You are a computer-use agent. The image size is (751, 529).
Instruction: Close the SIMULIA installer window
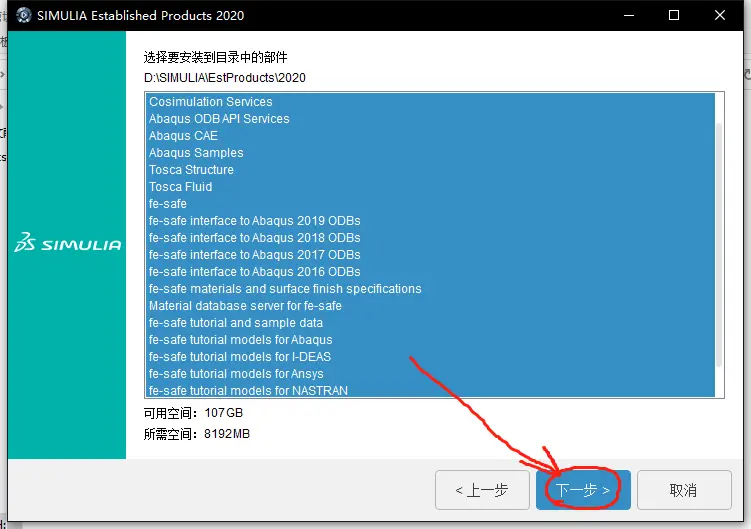point(719,15)
